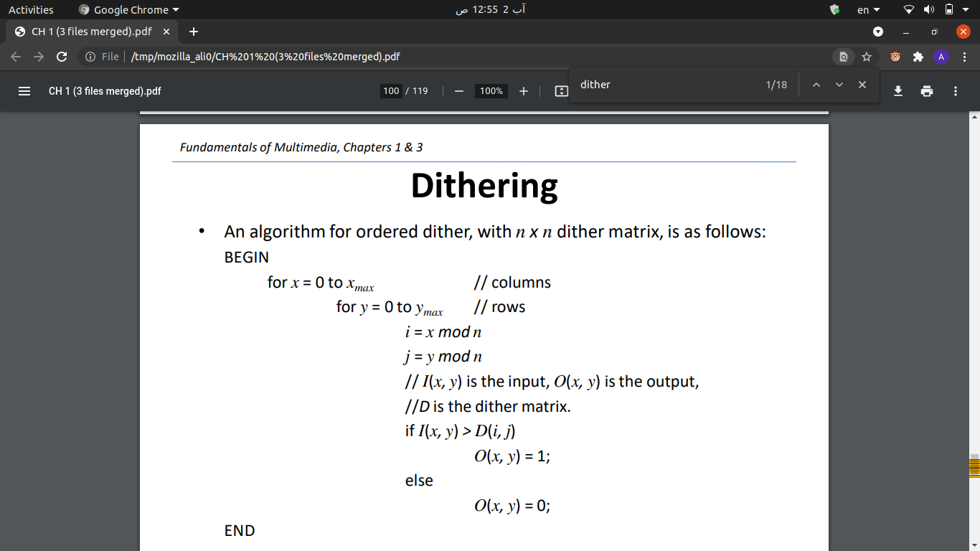
Task: View site information icon beside File
Action: point(90,57)
